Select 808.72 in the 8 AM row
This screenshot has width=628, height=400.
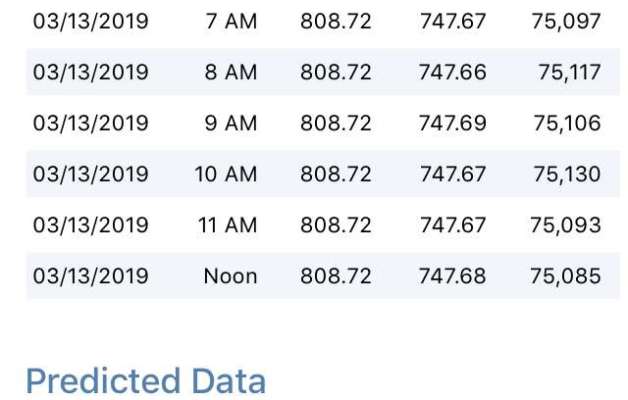tap(335, 72)
